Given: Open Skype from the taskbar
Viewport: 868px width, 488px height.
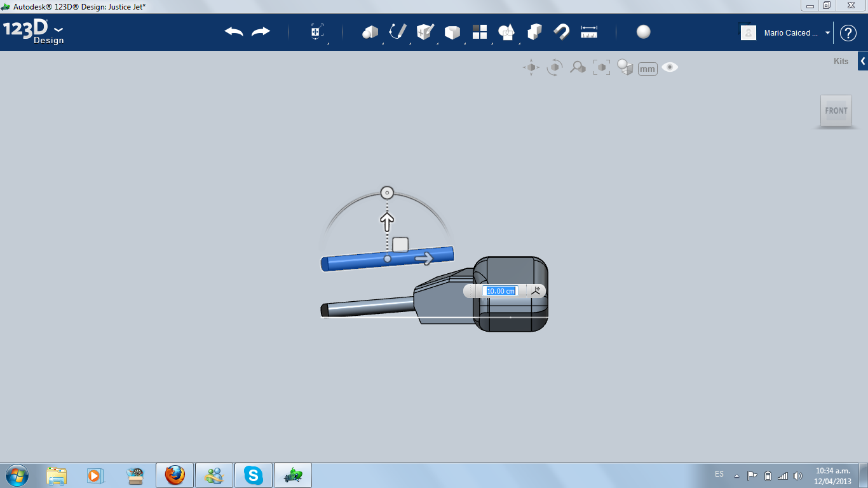Looking at the screenshot, I should [254, 475].
